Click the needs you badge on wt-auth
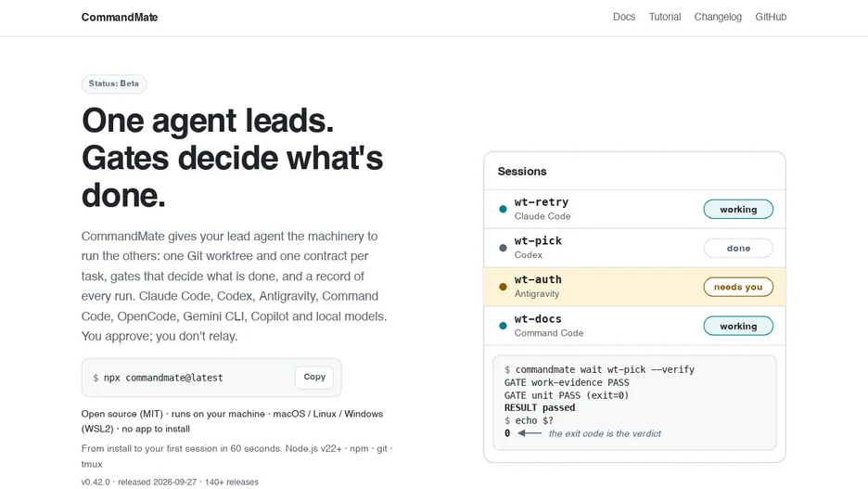This screenshot has width=868, height=489. (x=738, y=287)
